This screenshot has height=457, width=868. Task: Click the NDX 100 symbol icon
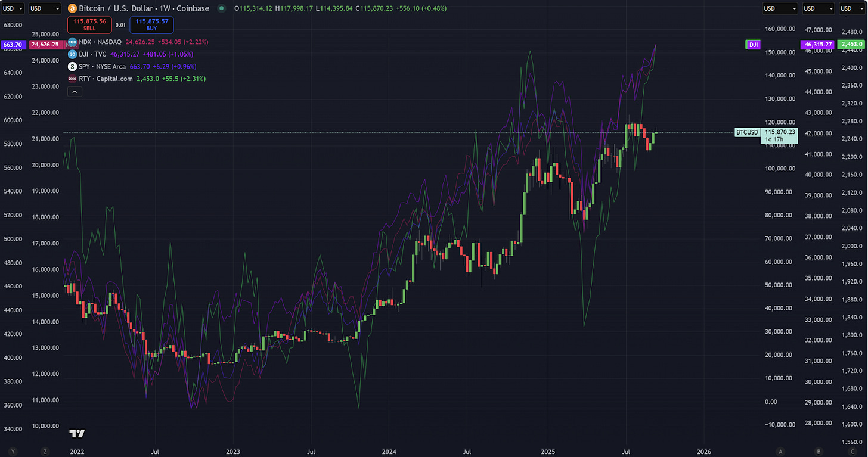[x=72, y=42]
